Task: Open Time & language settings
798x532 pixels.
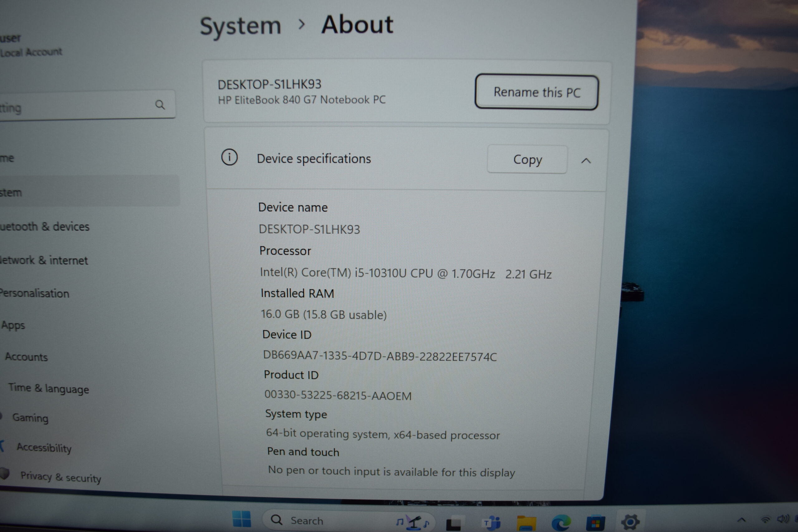Action: point(49,388)
